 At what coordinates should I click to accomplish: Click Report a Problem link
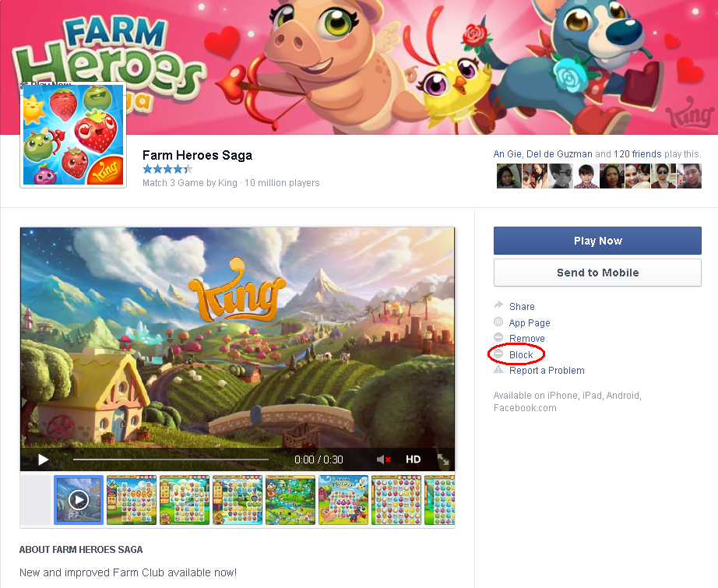(547, 371)
